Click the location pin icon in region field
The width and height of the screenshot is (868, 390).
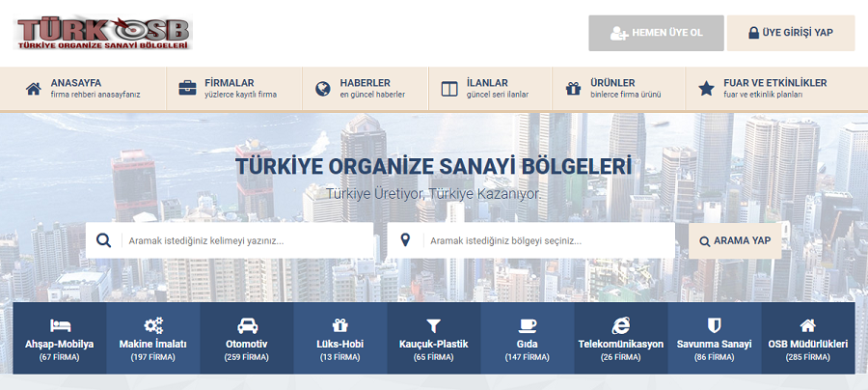405,240
